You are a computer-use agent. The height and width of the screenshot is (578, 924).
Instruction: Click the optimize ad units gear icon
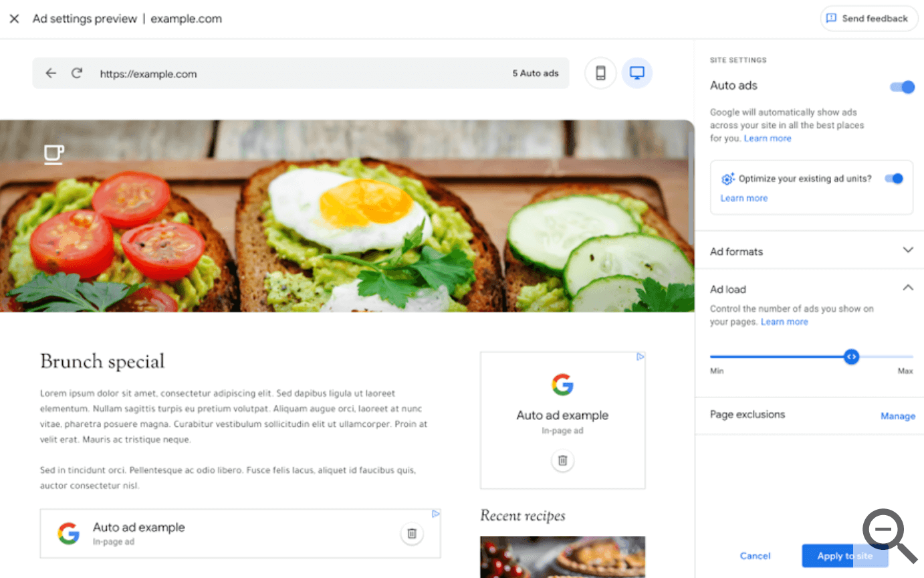click(x=728, y=179)
